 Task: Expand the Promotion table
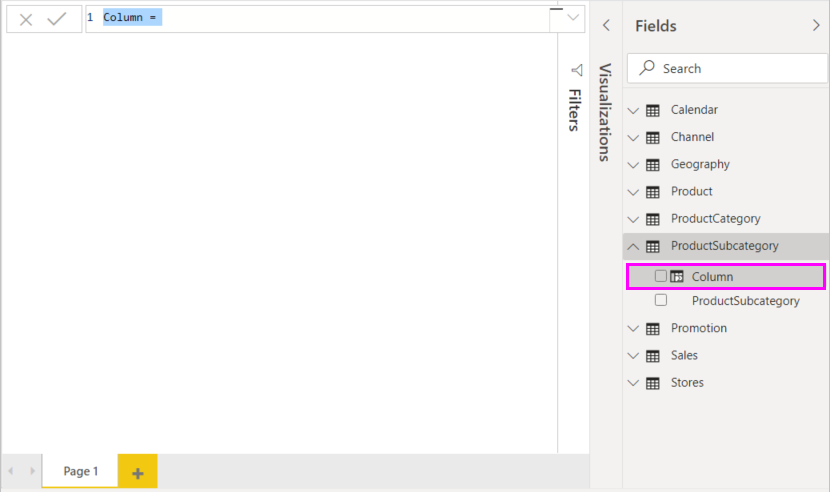click(634, 329)
